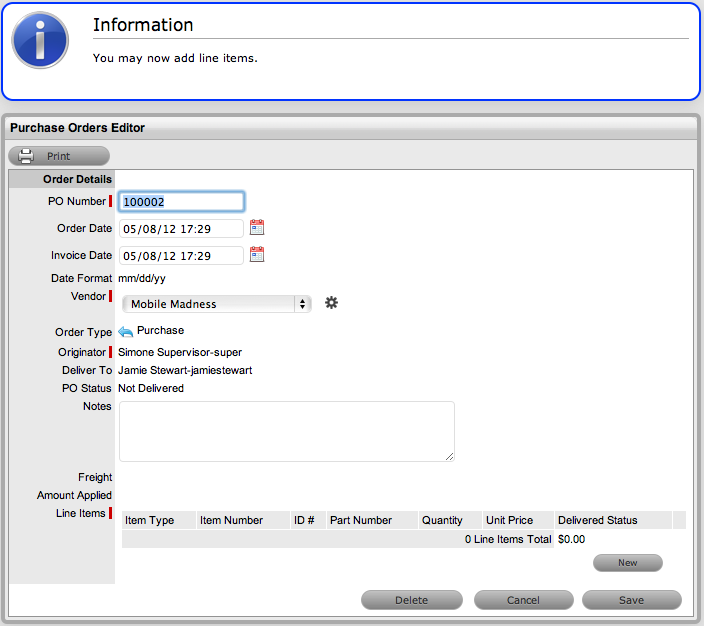Click 'You may now add line items.' message
The height and width of the screenshot is (626, 704).
tap(175, 58)
